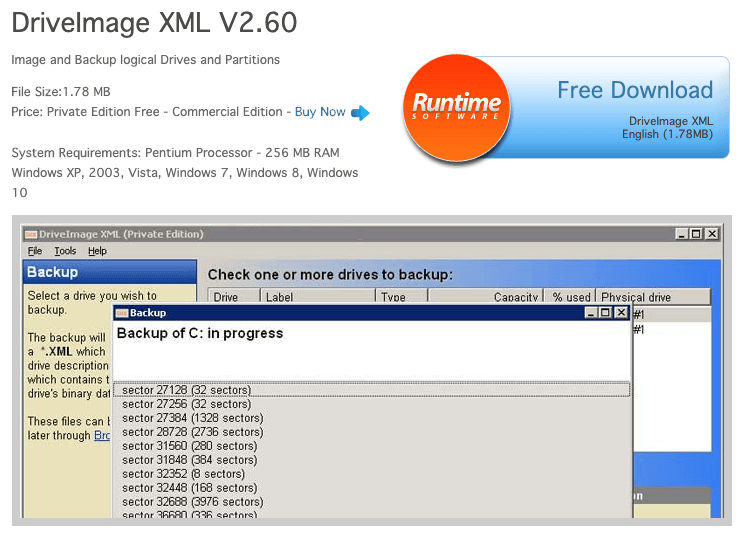Viewport: 746px width, 538px height.
Task: Select the 'sector 32688 (3976 sectors)' row
Action: (x=372, y=501)
